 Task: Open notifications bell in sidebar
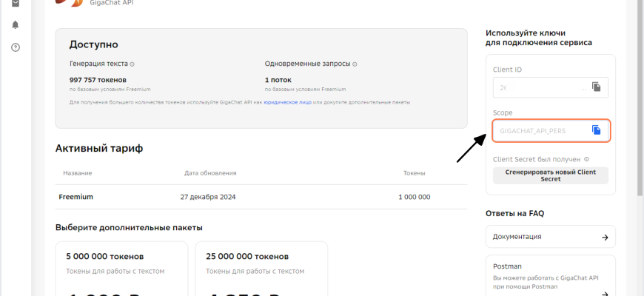[x=16, y=24]
